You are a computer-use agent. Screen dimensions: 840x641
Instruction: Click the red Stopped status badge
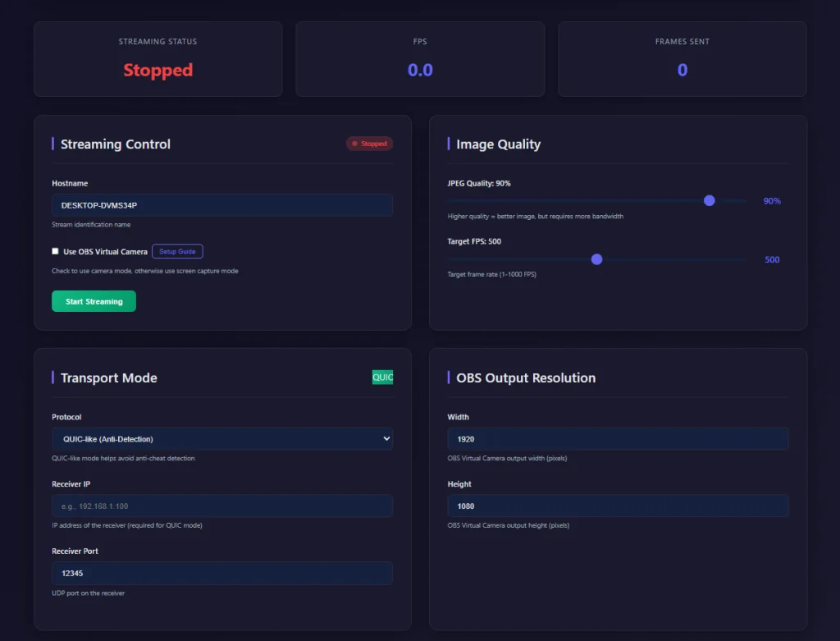(x=369, y=144)
